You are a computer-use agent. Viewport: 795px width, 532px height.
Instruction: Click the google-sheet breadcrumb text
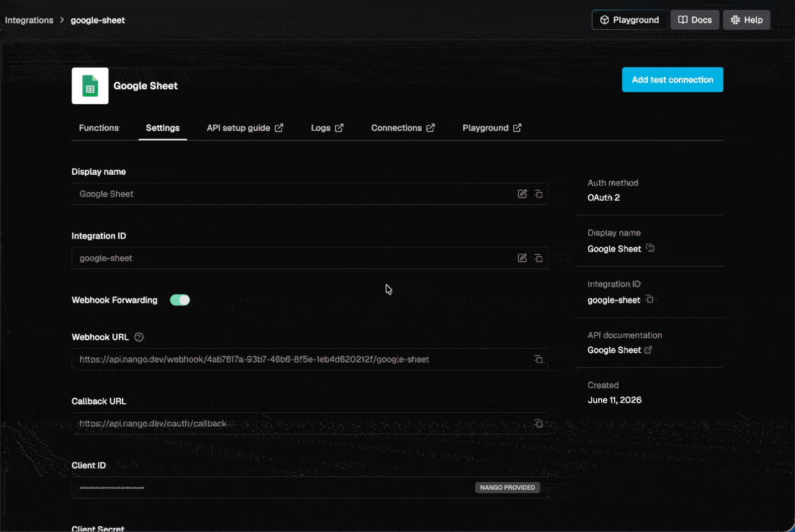(97, 20)
